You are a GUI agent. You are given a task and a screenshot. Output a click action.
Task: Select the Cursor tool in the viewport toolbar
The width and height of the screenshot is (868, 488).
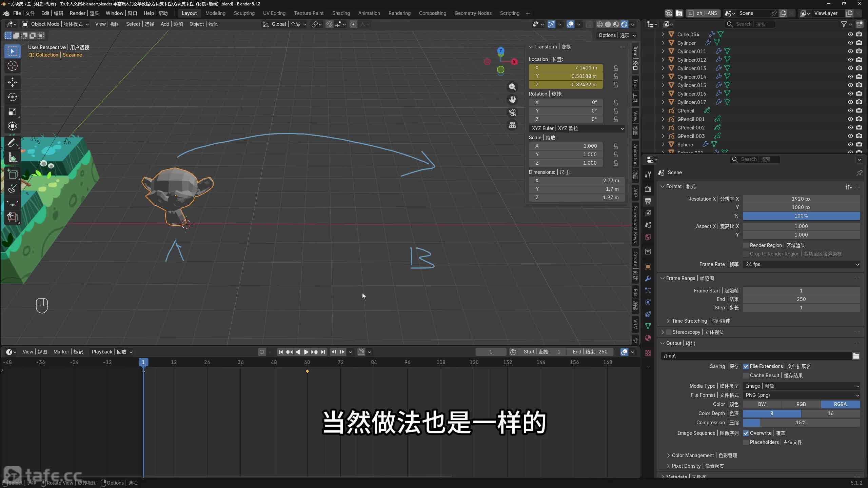point(13,66)
